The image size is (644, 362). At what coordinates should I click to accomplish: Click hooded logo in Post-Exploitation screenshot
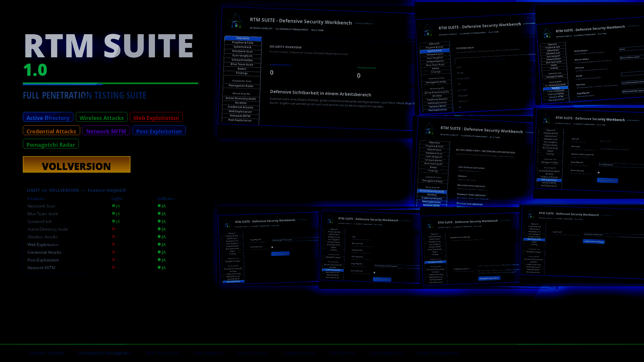(227, 224)
